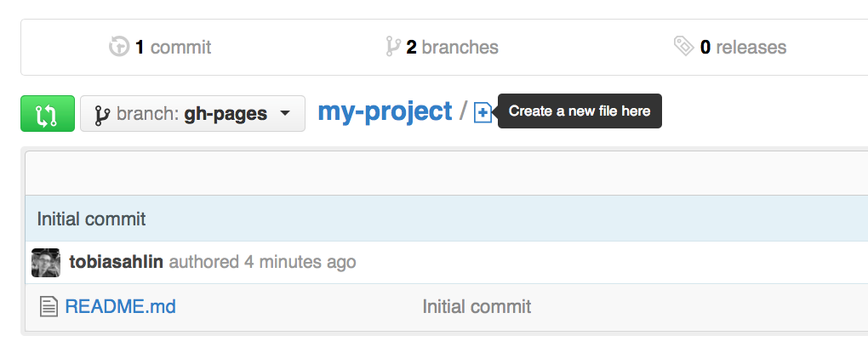
Task: Open the README.md file
Action: [120, 306]
